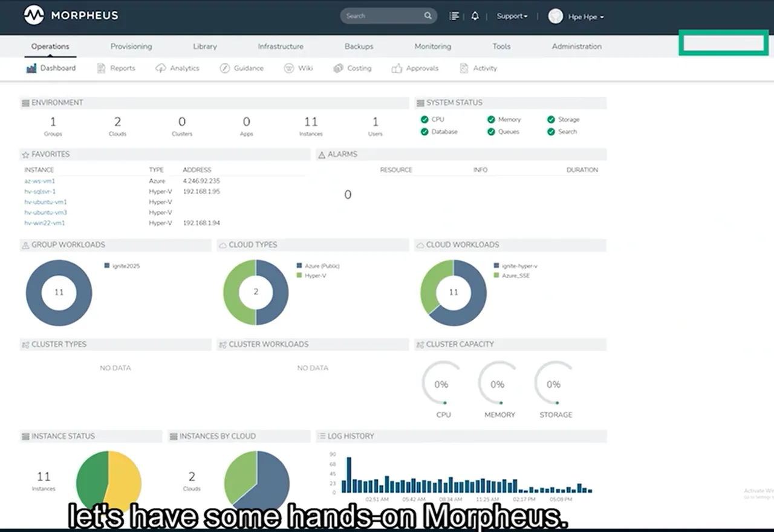Open the Support dropdown menu
This screenshot has width=774, height=532.
click(512, 16)
